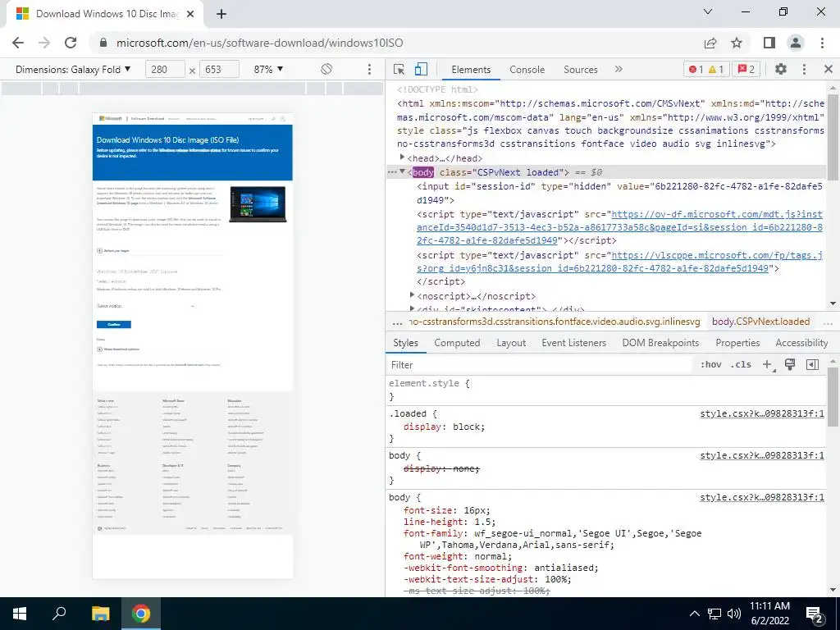This screenshot has height=630, width=840.
Task: Customize and control DevTools menu
Action: tap(804, 69)
